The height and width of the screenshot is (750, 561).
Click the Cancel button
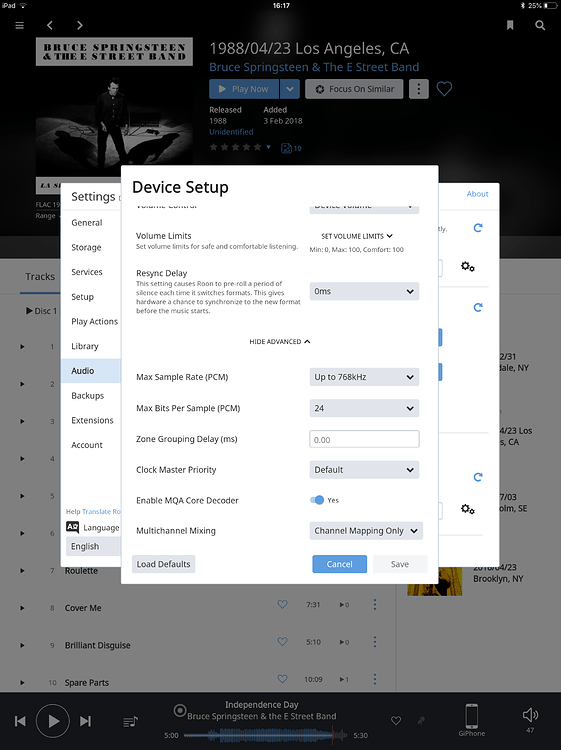[x=340, y=564]
